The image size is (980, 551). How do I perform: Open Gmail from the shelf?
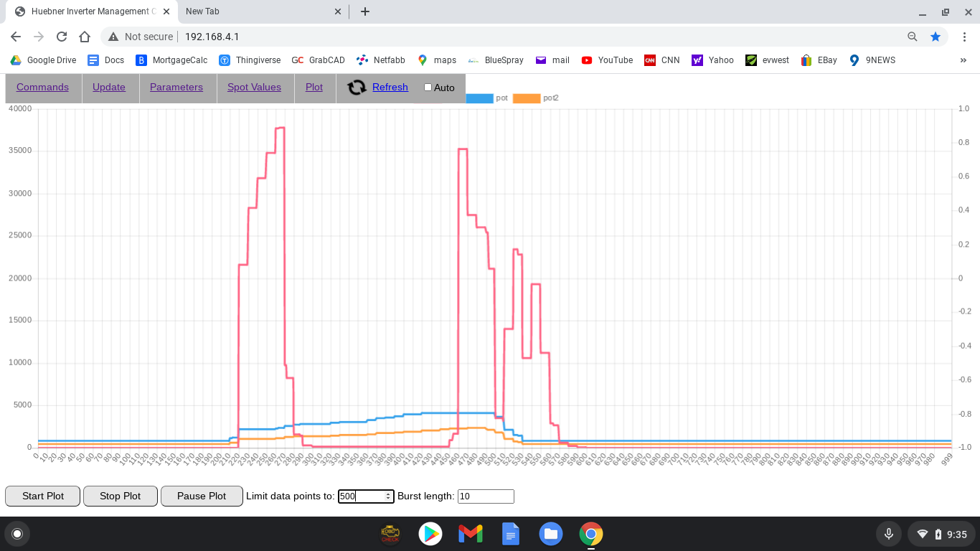coord(470,534)
